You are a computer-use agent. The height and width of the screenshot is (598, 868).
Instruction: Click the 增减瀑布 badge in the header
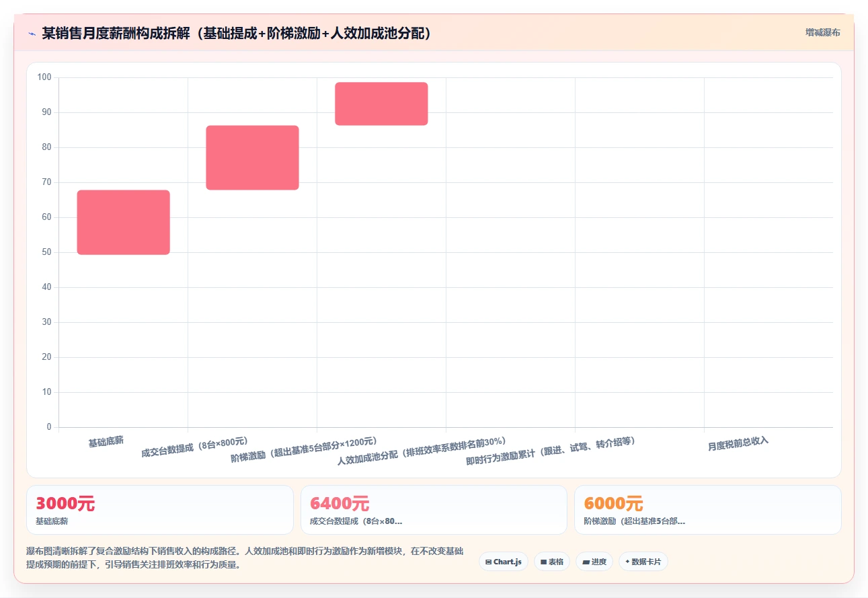click(x=823, y=32)
